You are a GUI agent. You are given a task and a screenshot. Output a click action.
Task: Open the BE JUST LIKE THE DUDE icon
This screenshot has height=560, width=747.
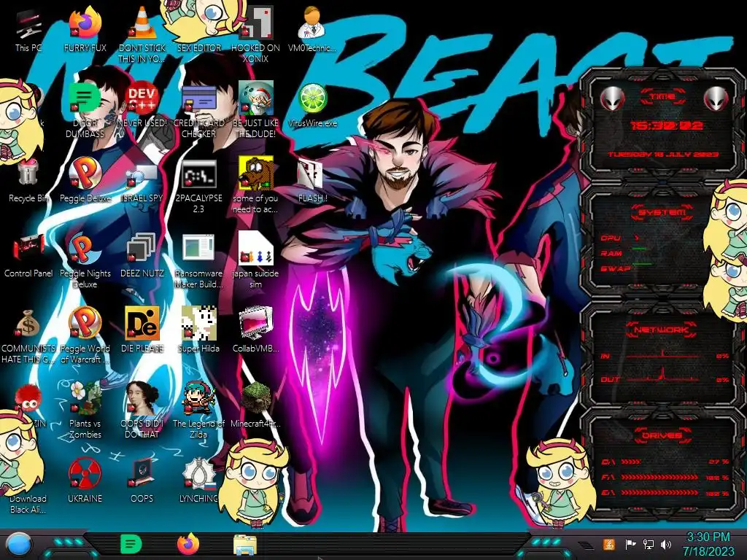[x=255, y=111]
